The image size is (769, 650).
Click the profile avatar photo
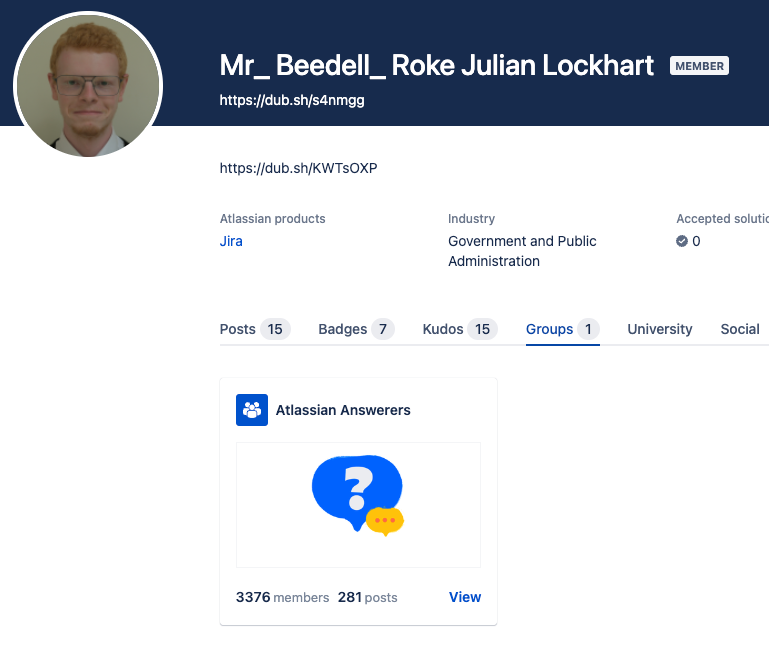point(88,86)
